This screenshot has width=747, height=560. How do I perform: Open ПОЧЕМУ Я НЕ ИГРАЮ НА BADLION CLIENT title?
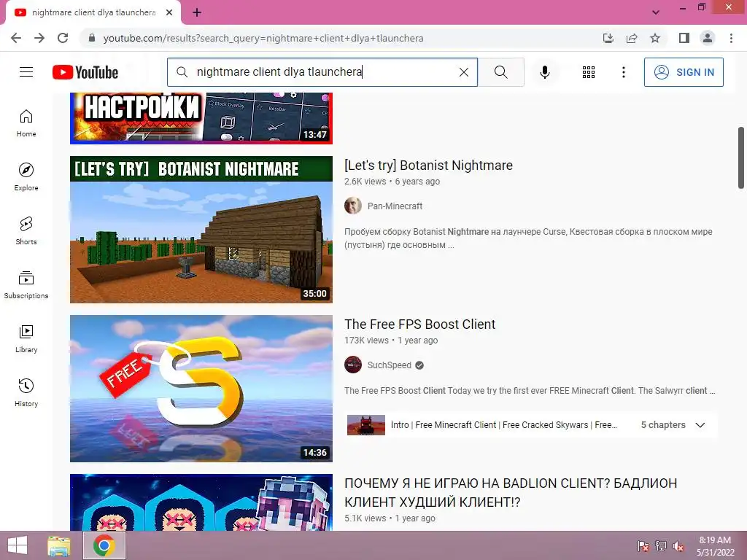tap(511, 492)
